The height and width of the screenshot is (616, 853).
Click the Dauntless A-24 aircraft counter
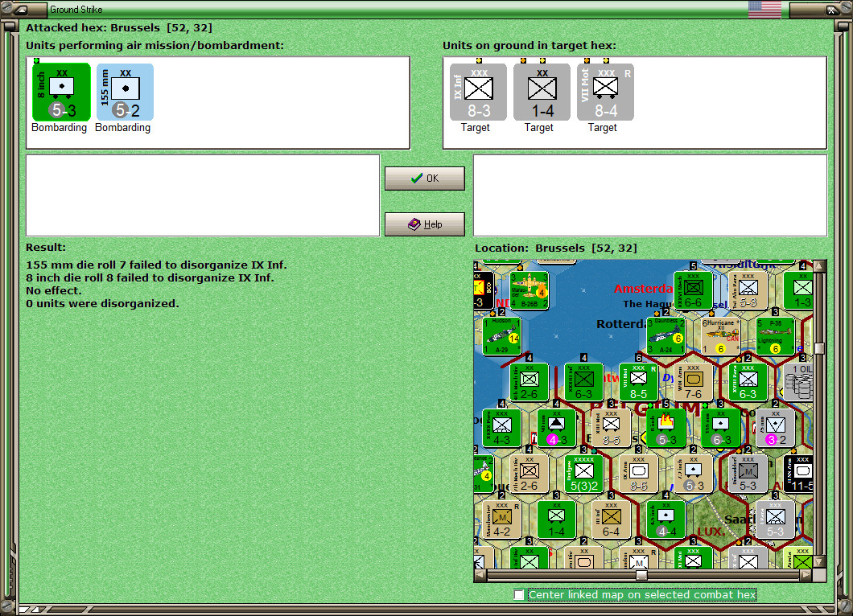[666, 336]
